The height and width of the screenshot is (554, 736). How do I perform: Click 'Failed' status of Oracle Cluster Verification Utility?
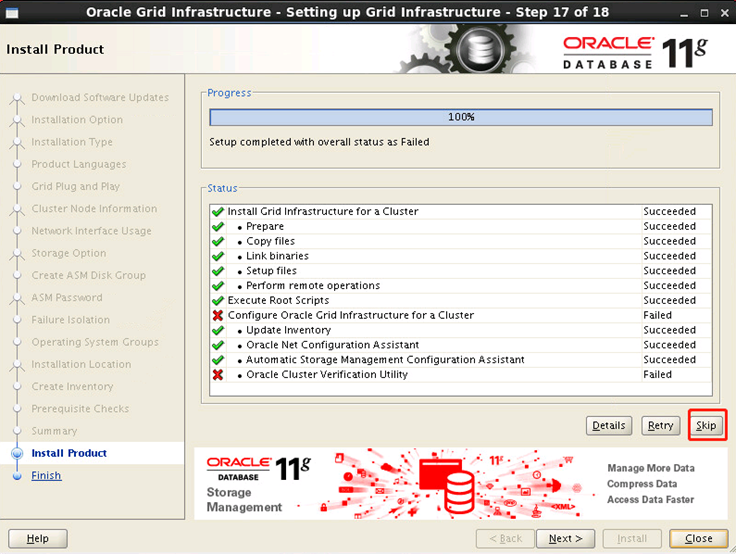point(657,375)
